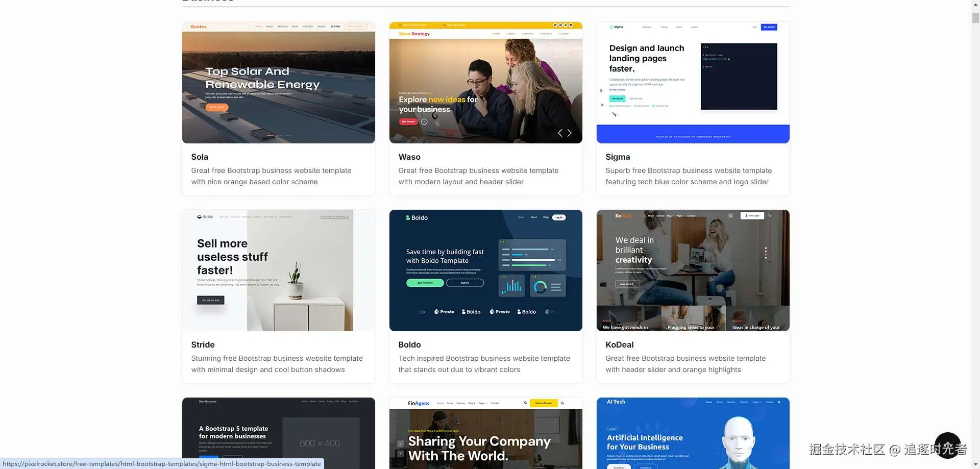The height and width of the screenshot is (469, 980).
Task: Click the Sola description mentioning orange color scheme
Action: coord(272,176)
